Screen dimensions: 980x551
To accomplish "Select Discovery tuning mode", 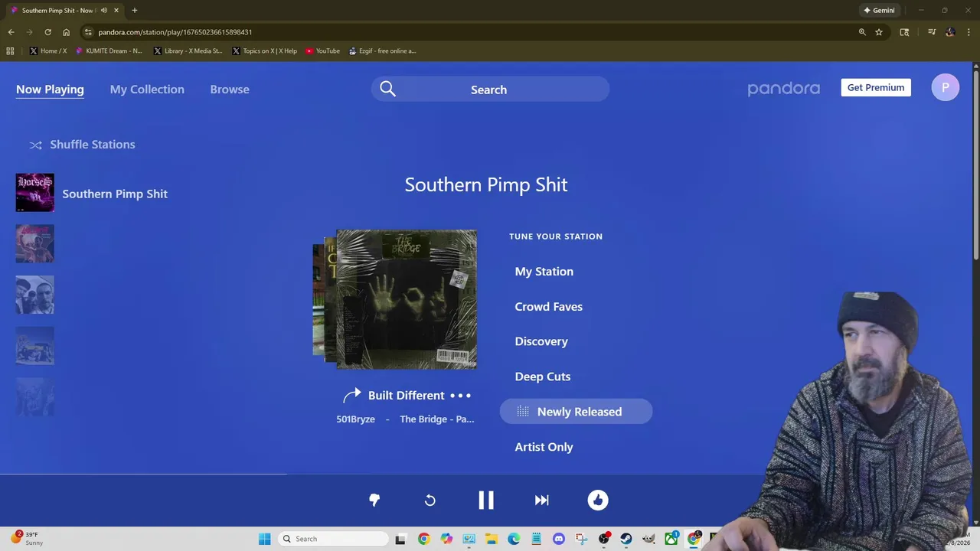I will 541,341.
